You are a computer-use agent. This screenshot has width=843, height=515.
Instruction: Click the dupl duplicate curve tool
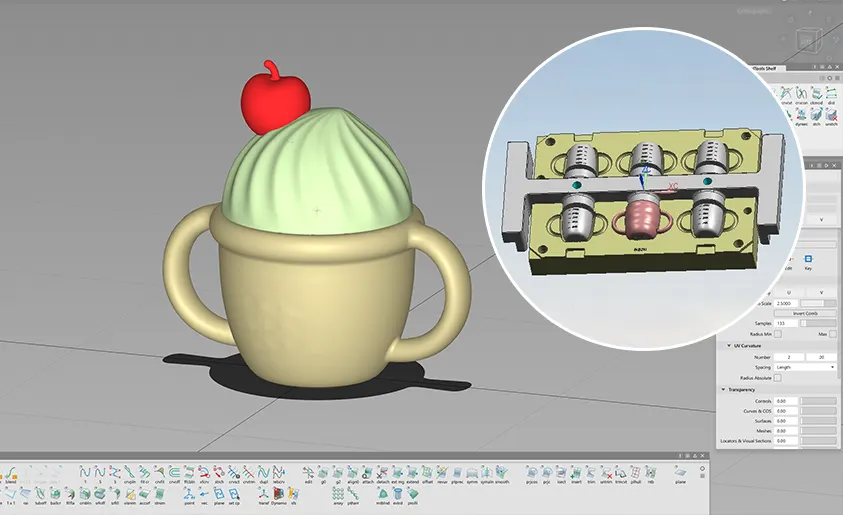263,475
